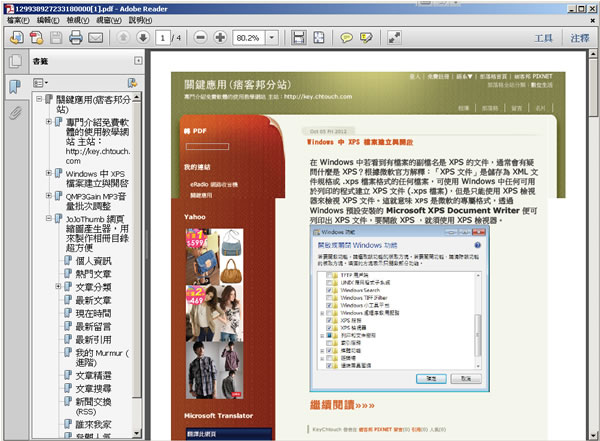Open the page thumbnails panel
Viewport: 600px width, 441px height.
[x=15, y=61]
